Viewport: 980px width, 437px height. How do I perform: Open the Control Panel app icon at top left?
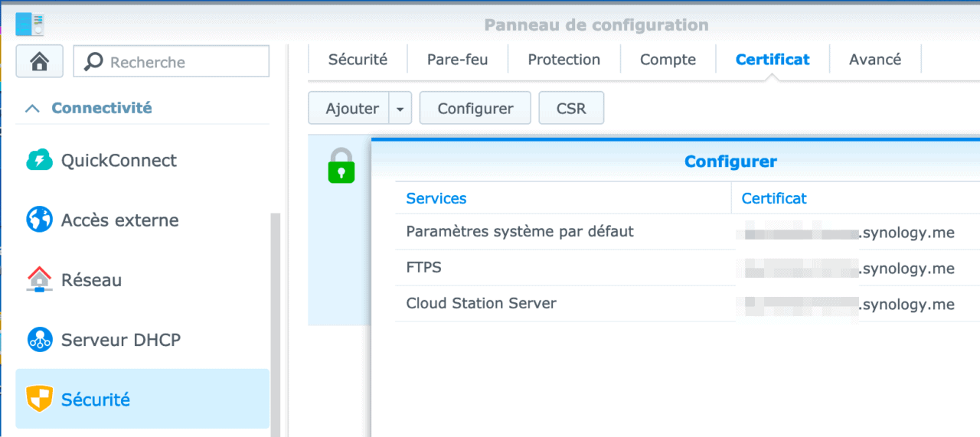(x=30, y=23)
